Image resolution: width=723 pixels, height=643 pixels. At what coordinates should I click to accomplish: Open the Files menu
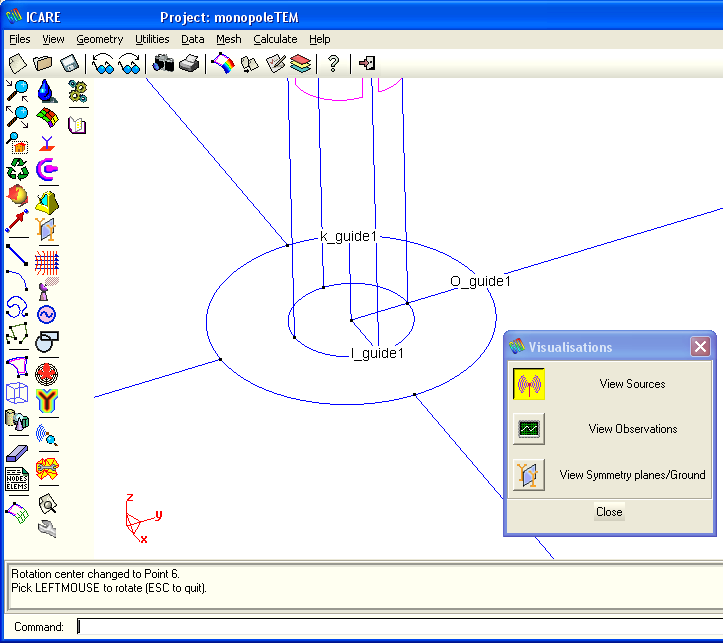(x=20, y=39)
